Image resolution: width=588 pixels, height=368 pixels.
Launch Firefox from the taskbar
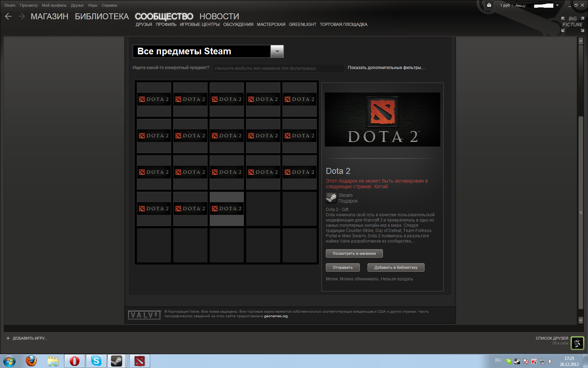point(31,361)
